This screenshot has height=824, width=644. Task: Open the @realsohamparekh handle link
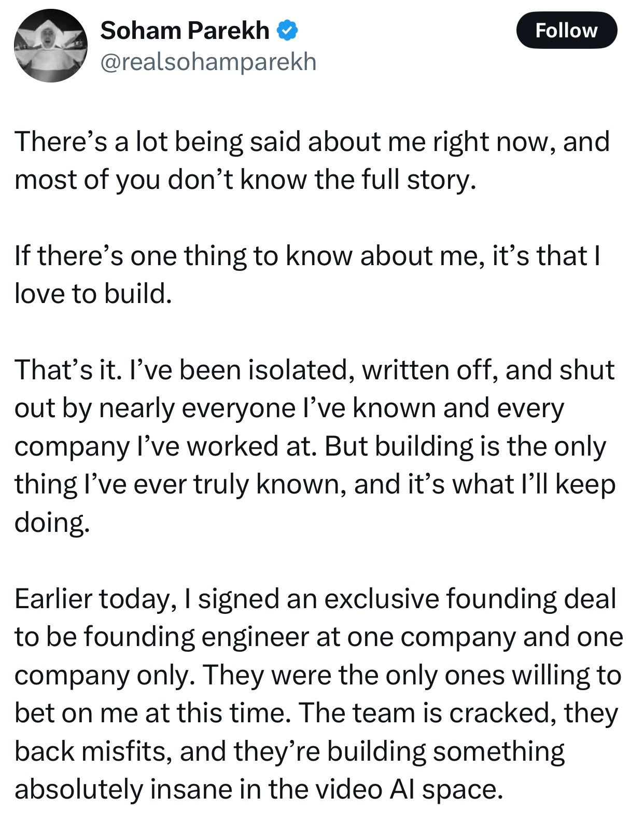[208, 62]
